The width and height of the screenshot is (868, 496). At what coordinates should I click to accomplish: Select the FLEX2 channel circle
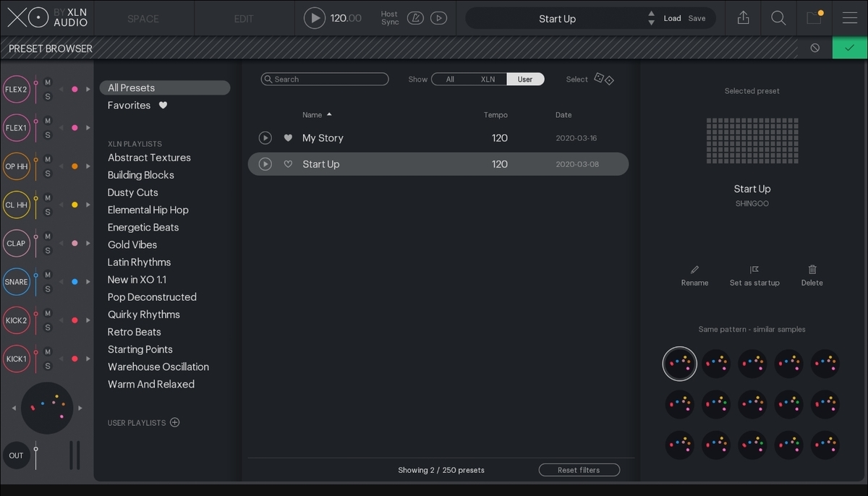pyautogui.click(x=16, y=90)
